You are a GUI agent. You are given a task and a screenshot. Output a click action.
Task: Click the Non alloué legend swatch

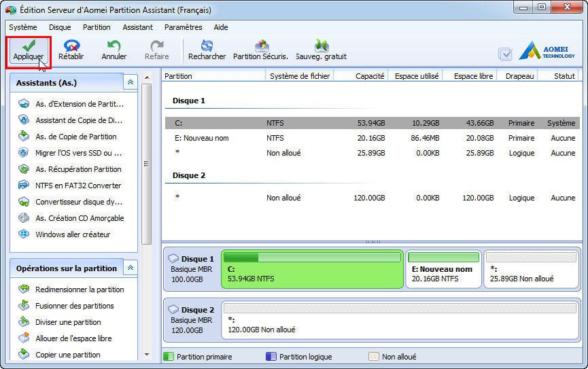click(x=373, y=356)
